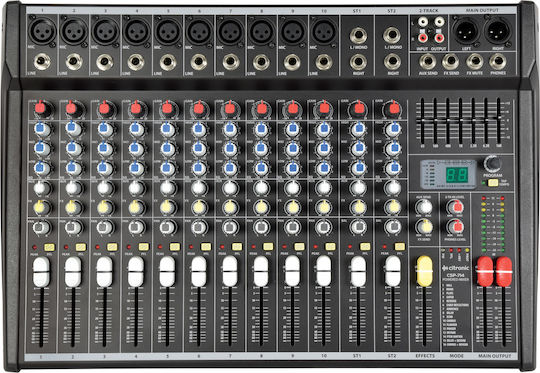Click the channel 1 XLR mic input

(42, 31)
